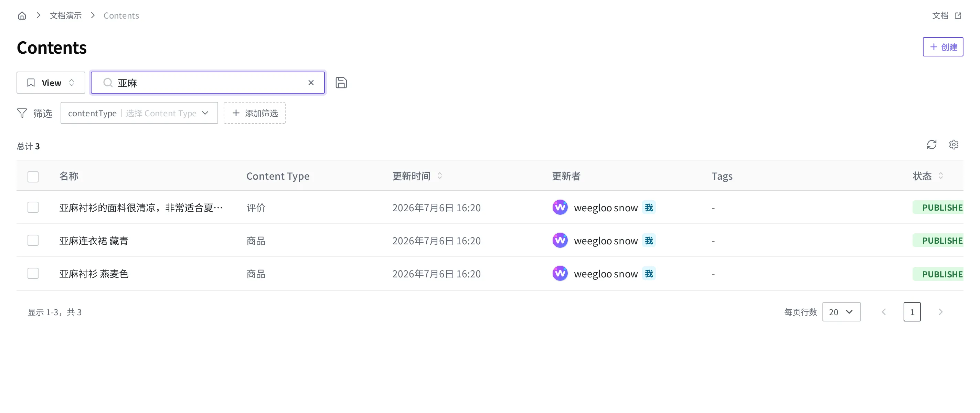980x413 pixels.
Task: Save the current view with the disk icon
Action: pos(341,83)
